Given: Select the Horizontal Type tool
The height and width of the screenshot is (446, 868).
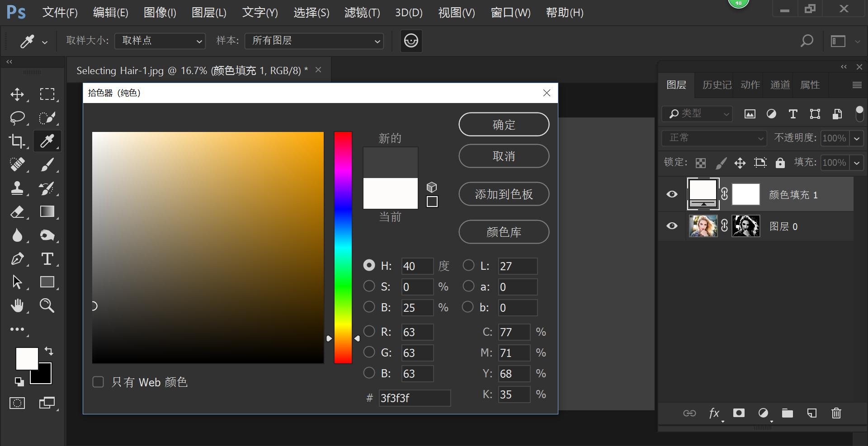Looking at the screenshot, I should click(x=47, y=258).
